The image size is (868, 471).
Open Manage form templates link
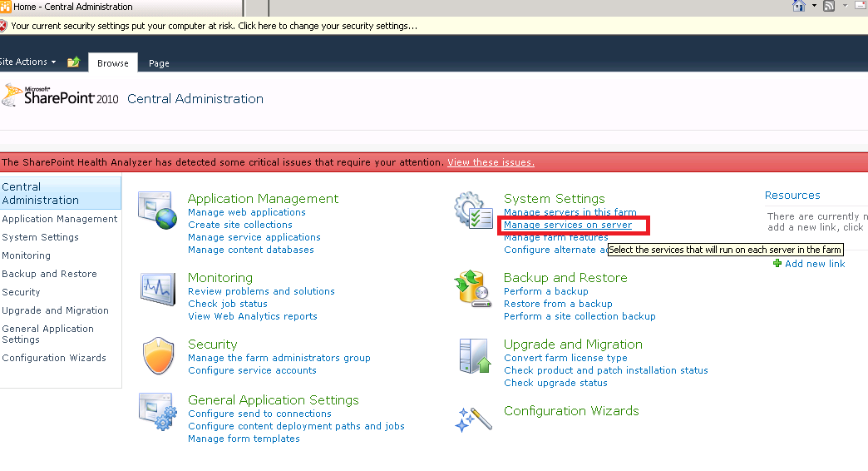coord(244,439)
